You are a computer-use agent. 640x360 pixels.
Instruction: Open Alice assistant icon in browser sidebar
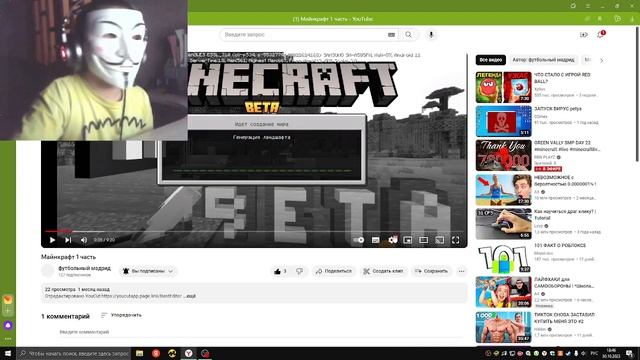(8, 325)
